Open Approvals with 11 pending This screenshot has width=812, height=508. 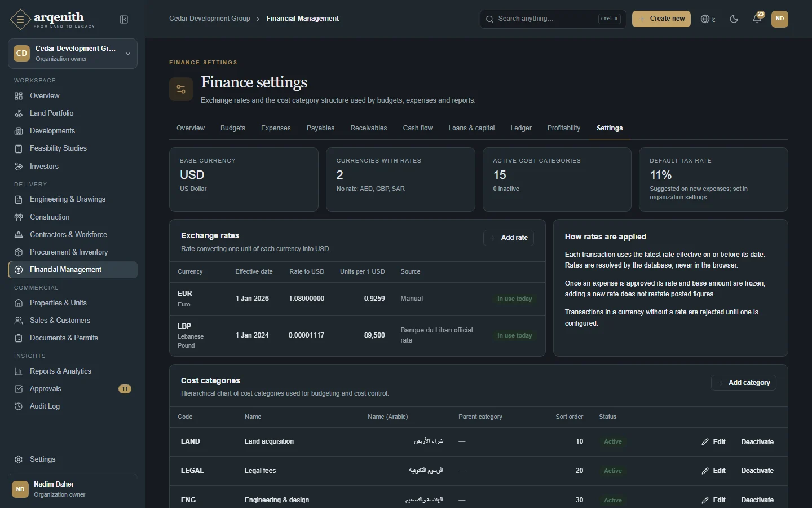73,389
